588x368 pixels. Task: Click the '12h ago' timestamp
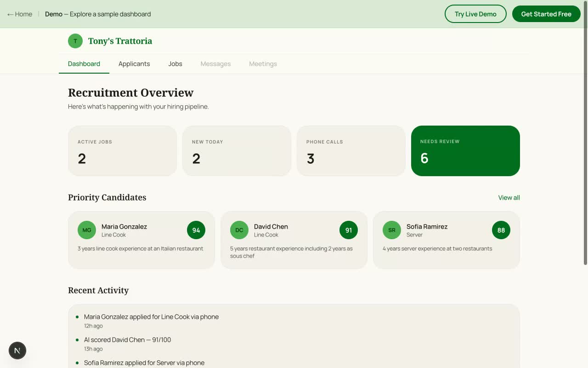click(93, 326)
